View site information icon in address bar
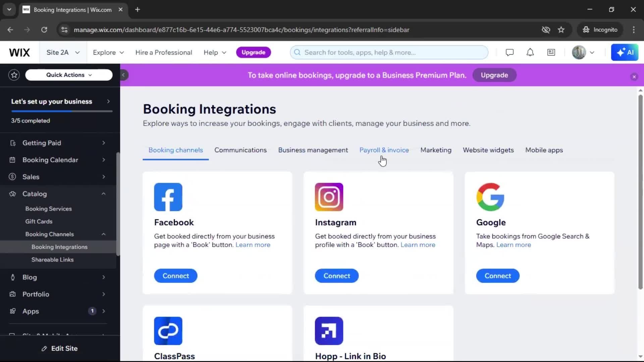This screenshot has height=362, width=644. [64, 30]
